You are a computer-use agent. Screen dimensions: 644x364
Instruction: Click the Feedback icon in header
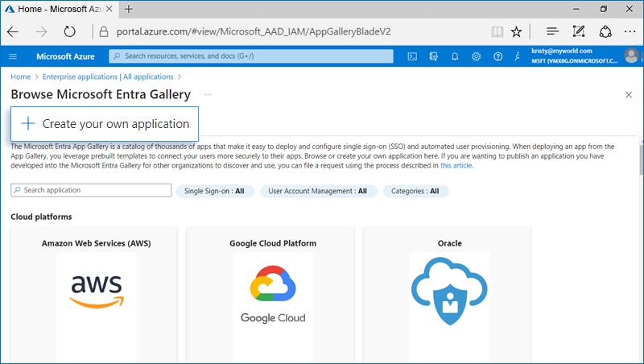point(519,56)
